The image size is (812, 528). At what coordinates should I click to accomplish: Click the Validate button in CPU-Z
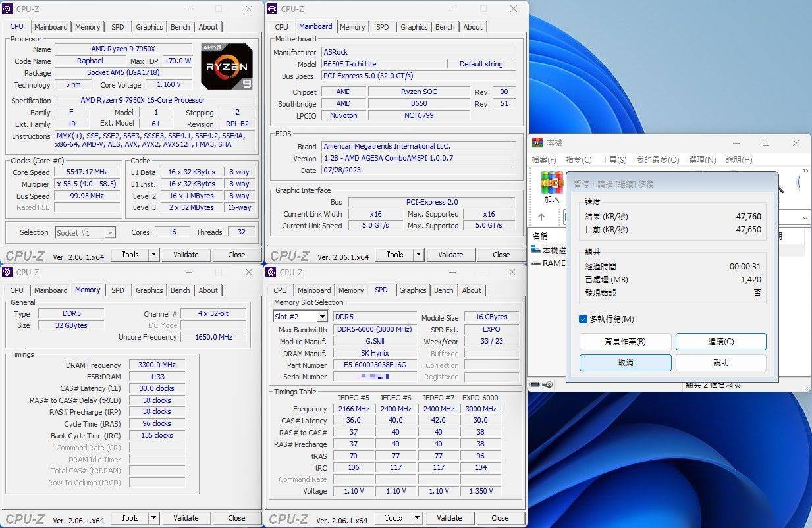tap(186, 254)
